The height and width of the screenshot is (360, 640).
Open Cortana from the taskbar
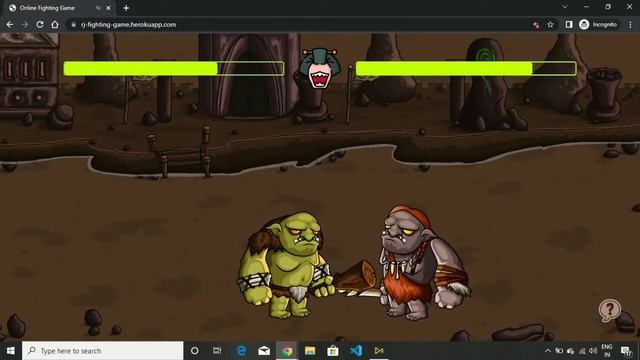pos(195,351)
